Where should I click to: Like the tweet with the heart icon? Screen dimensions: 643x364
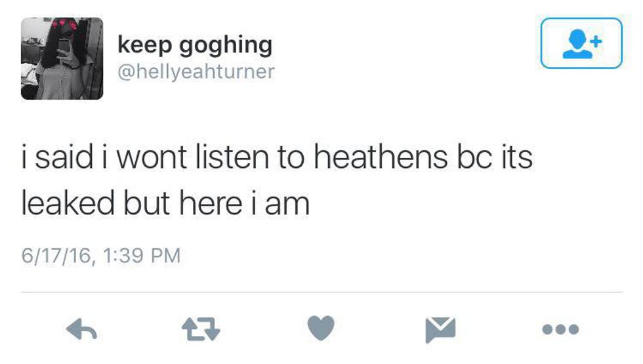[321, 328]
